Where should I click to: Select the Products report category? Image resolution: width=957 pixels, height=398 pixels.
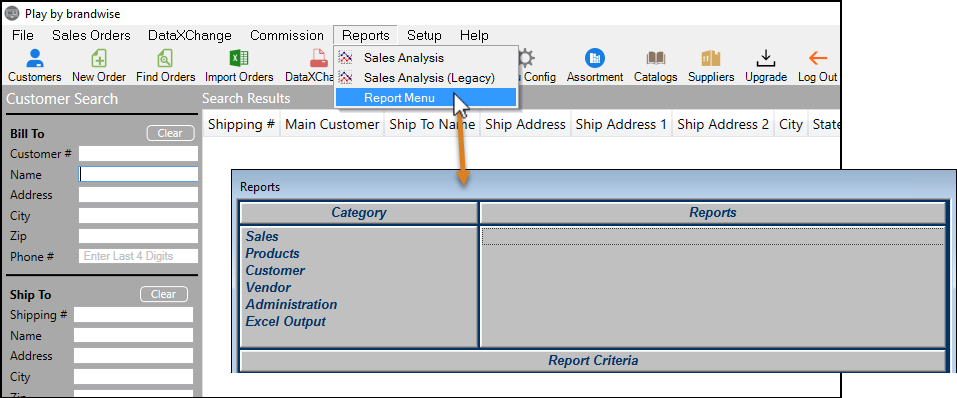pyautogui.click(x=272, y=253)
